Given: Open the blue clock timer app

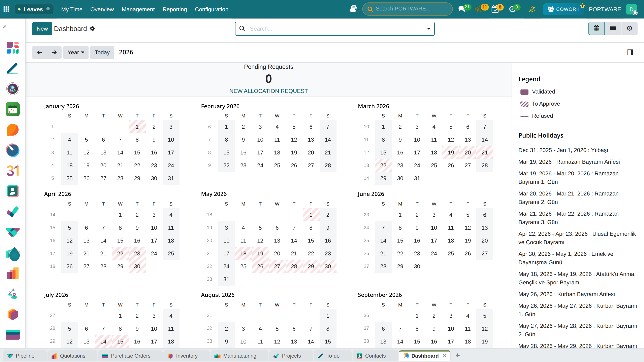Looking at the screenshot, I should (13, 150).
